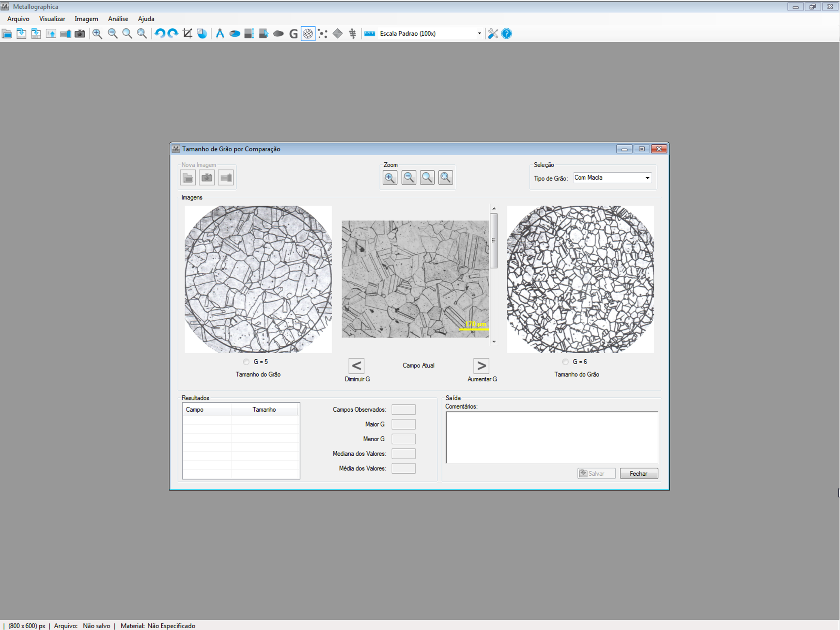Click the Aumentar G right arrow button
The height and width of the screenshot is (630, 840).
pyautogui.click(x=482, y=365)
